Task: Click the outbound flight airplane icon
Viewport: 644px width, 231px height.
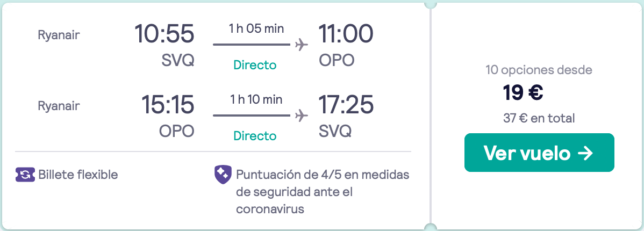Action: click(302, 44)
